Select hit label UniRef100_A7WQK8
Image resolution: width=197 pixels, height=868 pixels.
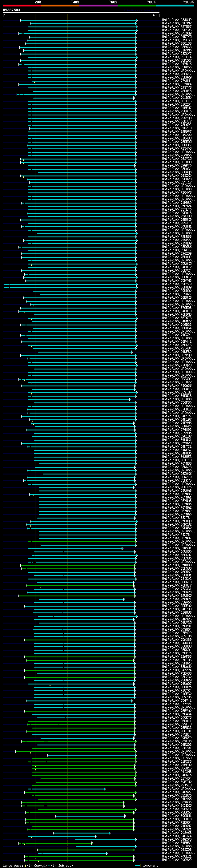(x=177, y=365)
